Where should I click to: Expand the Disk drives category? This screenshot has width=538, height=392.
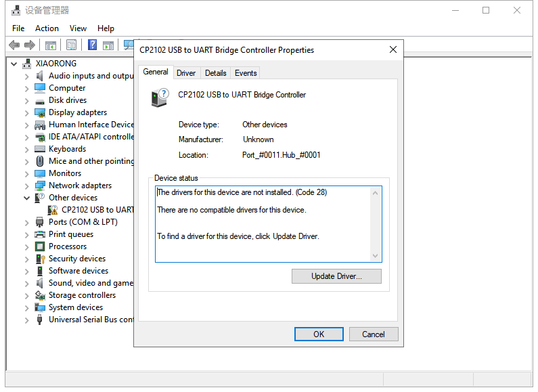pos(27,100)
